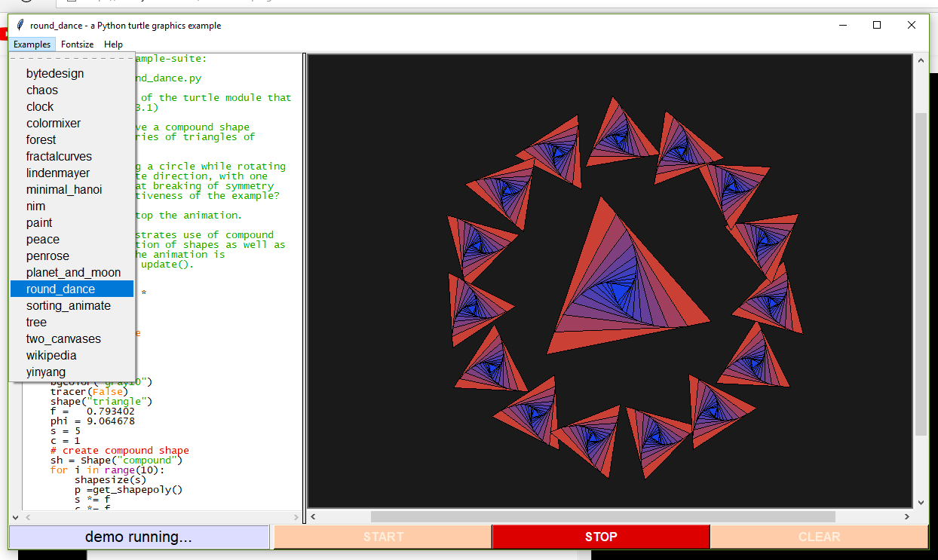Close the Examples menu in menu bar

coord(32,44)
